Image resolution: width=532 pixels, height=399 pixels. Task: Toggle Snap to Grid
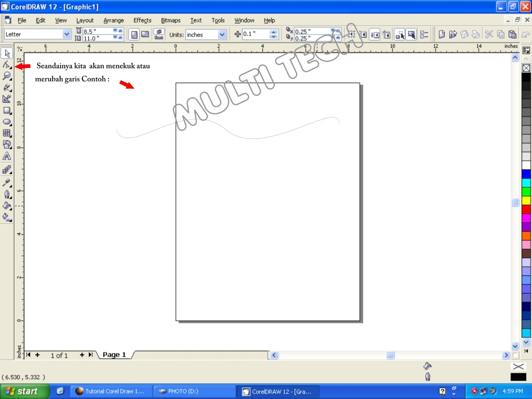[352, 34]
